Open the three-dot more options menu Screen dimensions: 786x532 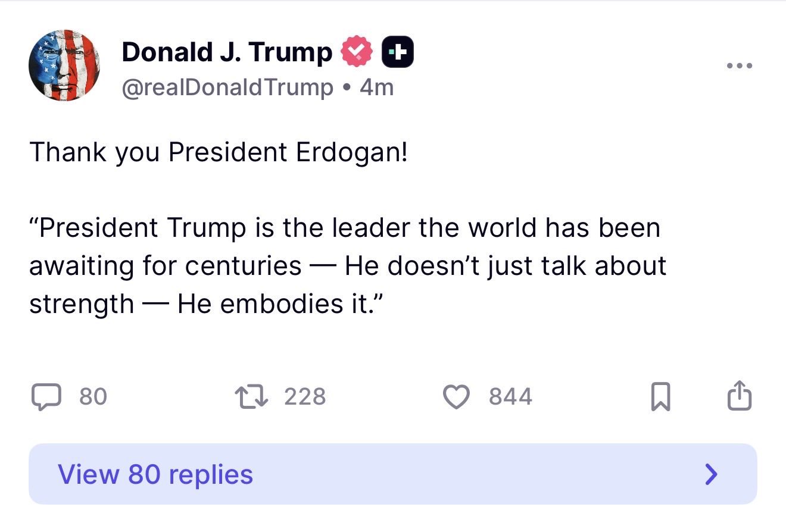(740, 65)
